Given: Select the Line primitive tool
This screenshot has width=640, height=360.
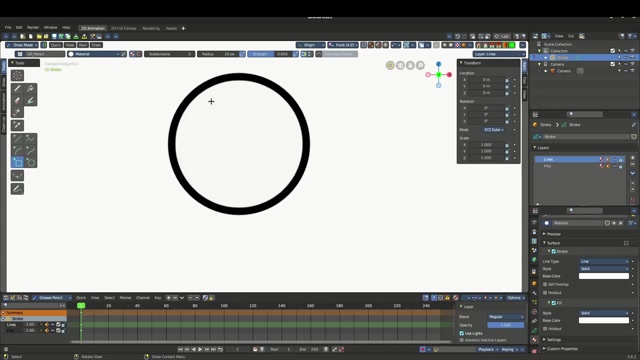Looking at the screenshot, I should pos(18,139).
